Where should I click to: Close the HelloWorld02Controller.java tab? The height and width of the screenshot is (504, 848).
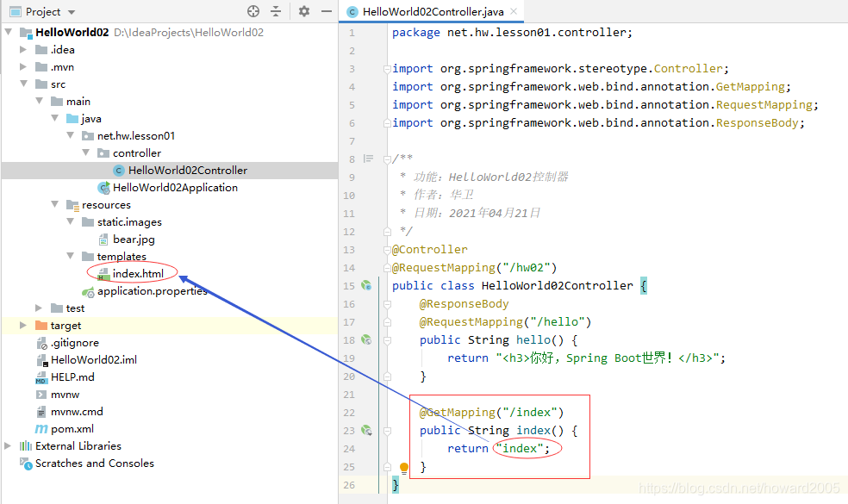(514, 11)
